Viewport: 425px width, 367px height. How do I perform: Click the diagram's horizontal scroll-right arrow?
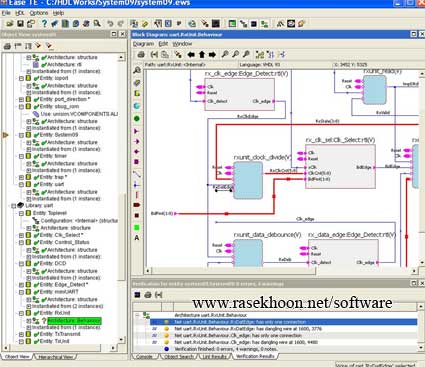(414, 271)
